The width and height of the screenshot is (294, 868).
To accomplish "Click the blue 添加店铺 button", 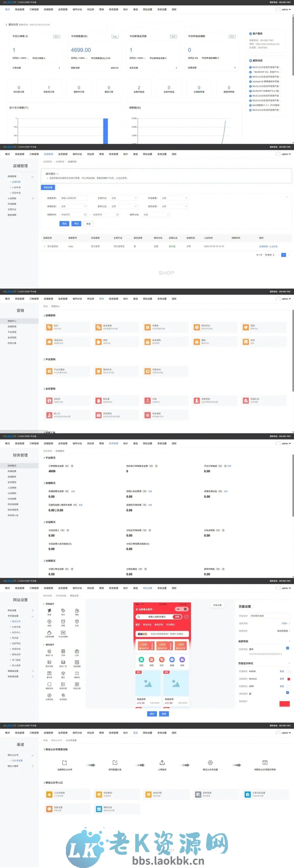I will pos(48,187).
